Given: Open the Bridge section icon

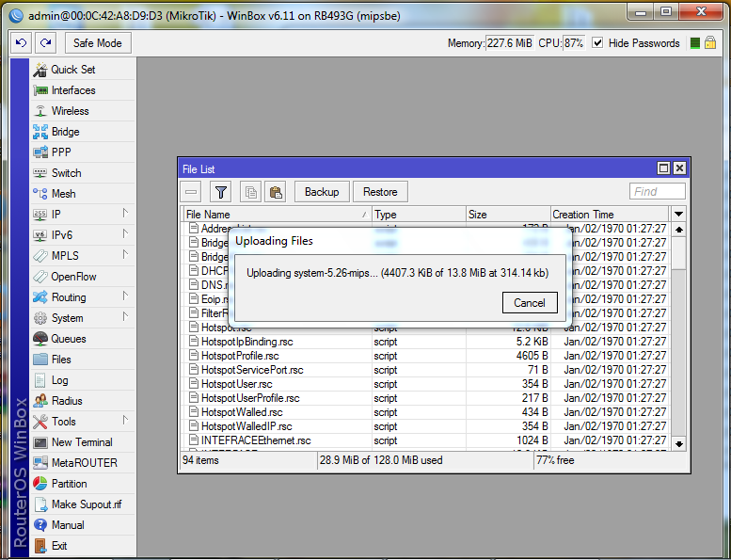Looking at the screenshot, I should point(40,132).
